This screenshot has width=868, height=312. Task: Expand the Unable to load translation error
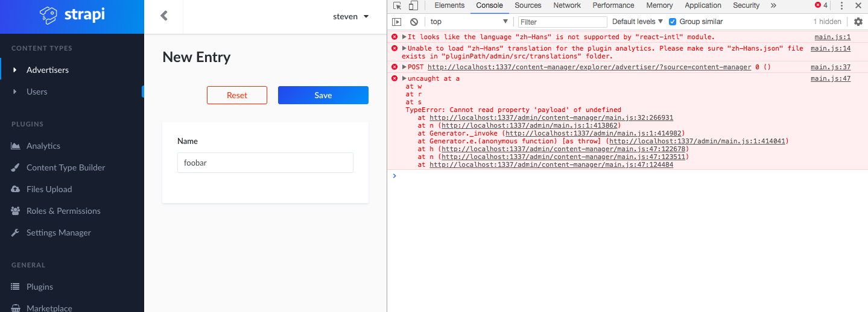[405, 48]
